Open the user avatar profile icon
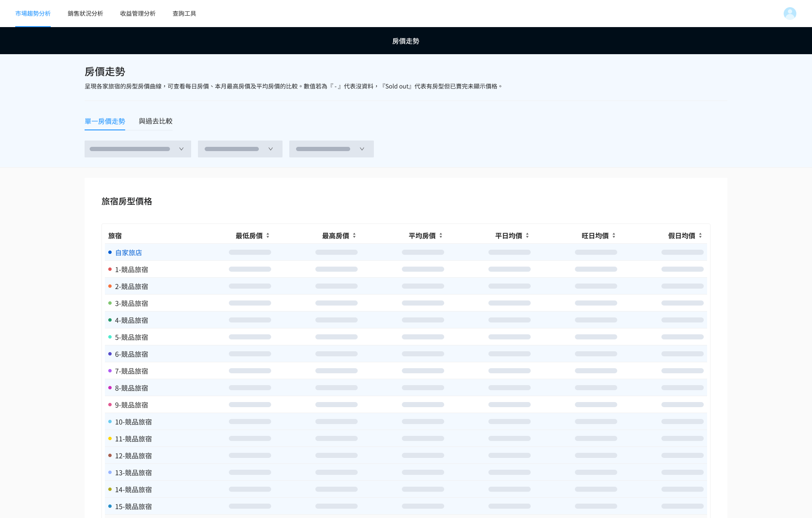812x518 pixels. (x=790, y=14)
